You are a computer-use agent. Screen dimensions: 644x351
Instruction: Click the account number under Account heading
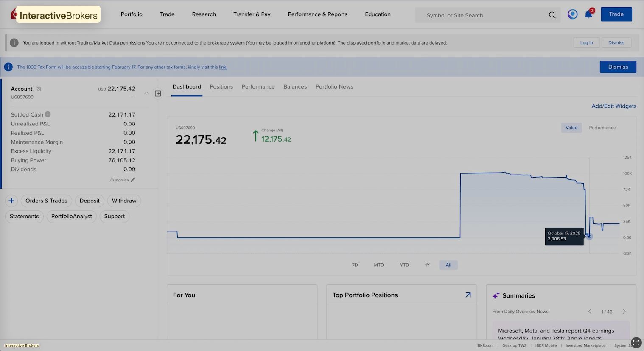pyautogui.click(x=22, y=97)
